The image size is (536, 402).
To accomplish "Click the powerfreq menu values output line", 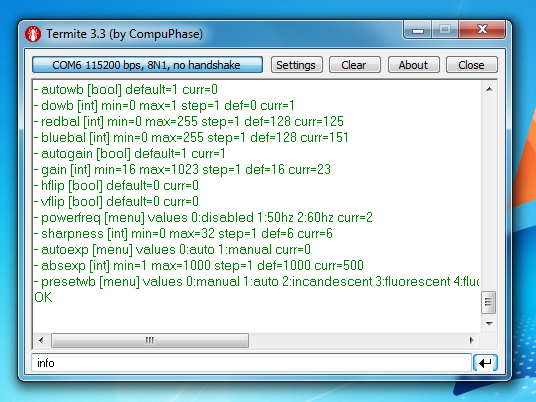I will (x=203, y=218).
